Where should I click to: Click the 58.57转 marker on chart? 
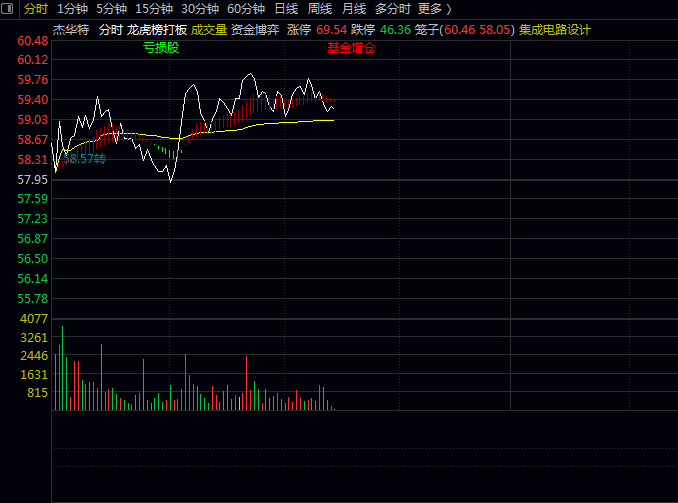(x=84, y=159)
